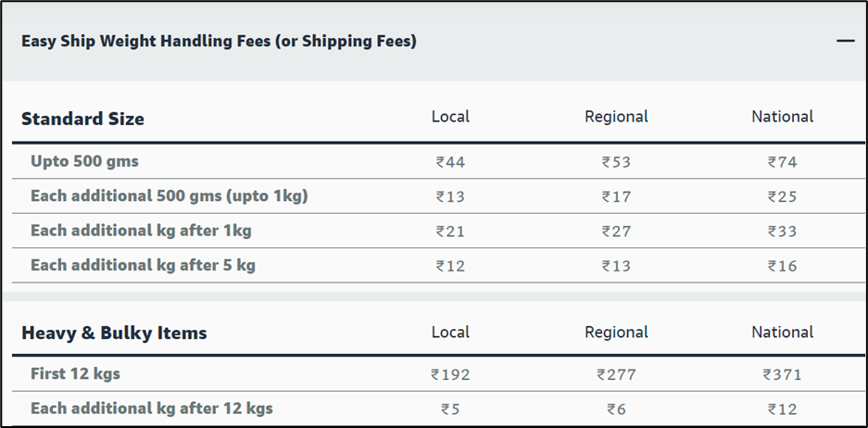This screenshot has width=868, height=428.
Task: Select the ₹74 national fee value
Action: pos(782,162)
